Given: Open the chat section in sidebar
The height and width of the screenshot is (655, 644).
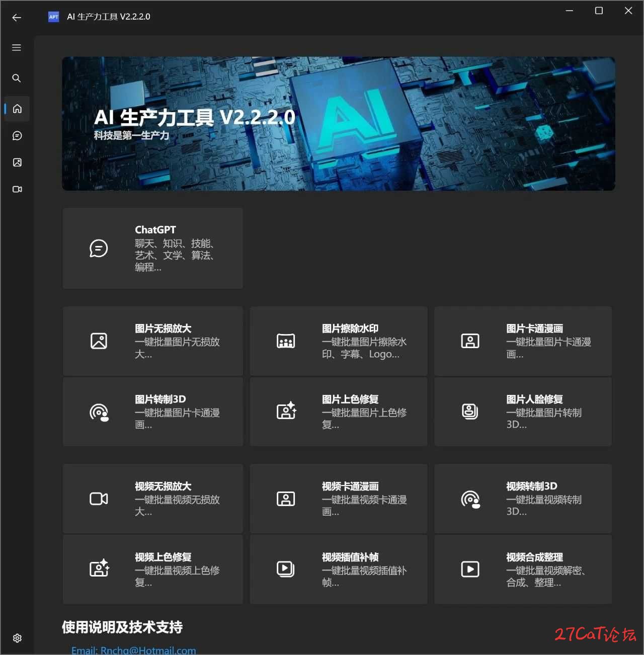Looking at the screenshot, I should click(x=17, y=136).
